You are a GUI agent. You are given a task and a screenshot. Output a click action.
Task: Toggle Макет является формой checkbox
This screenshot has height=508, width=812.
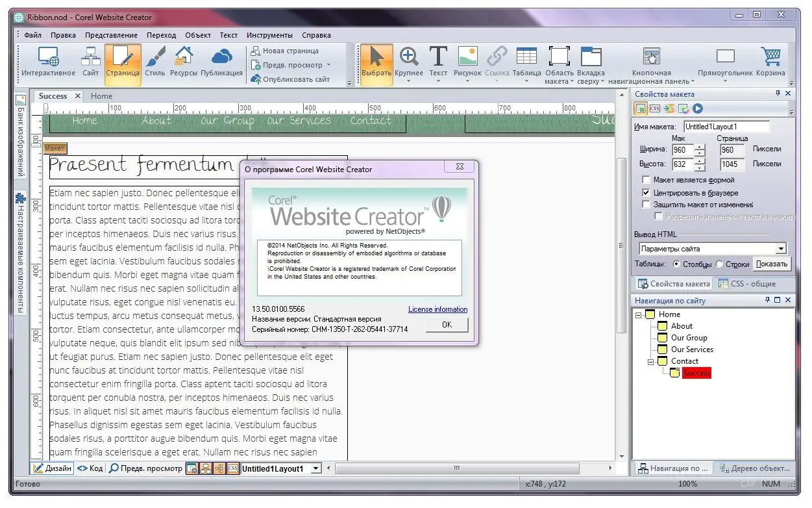coord(646,180)
